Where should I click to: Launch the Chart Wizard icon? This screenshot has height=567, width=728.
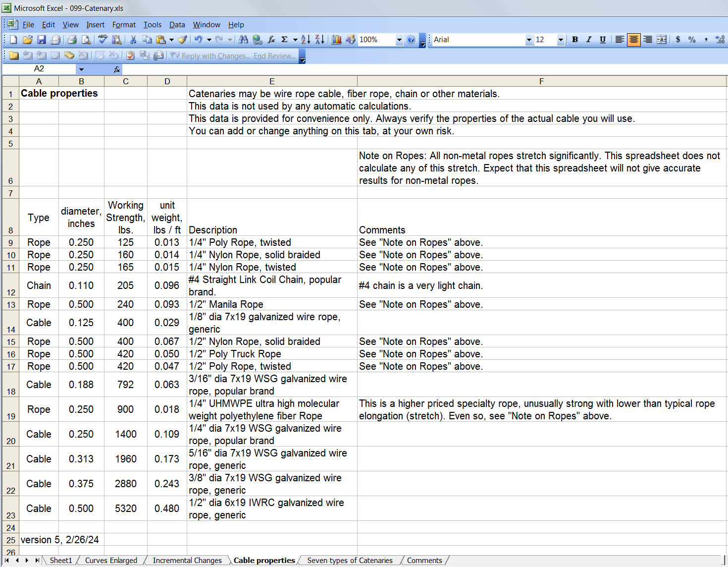pyautogui.click(x=337, y=40)
